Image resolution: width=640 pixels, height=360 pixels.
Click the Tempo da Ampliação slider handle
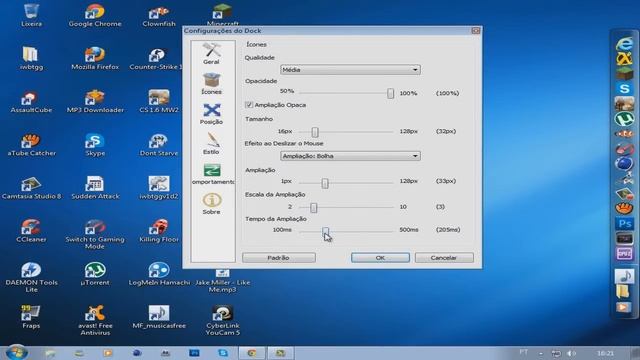325,231
